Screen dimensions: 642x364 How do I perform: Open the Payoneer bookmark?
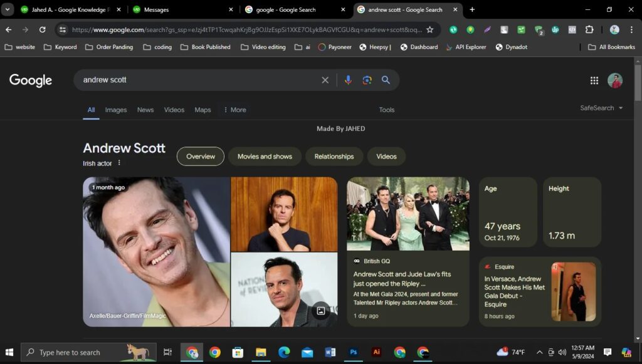[x=335, y=47]
